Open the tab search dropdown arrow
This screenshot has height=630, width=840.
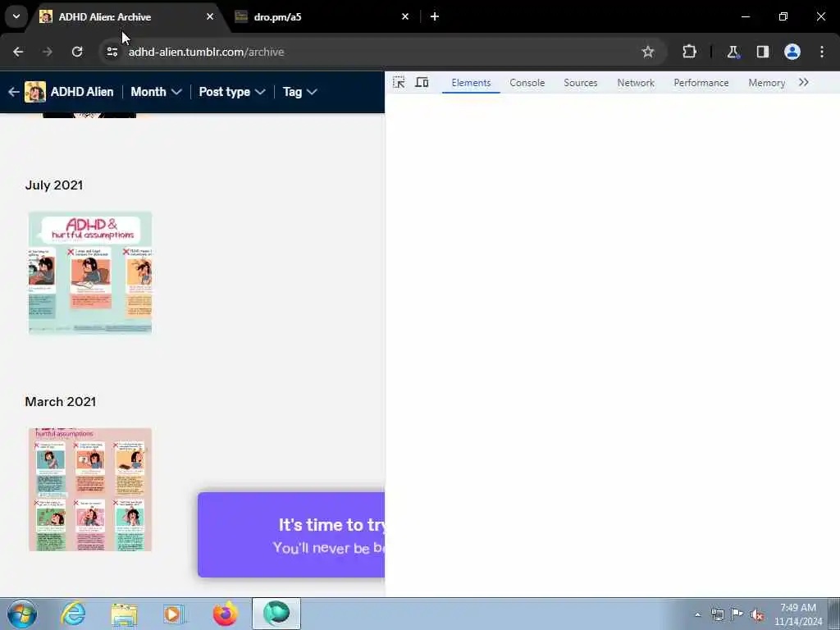16,16
